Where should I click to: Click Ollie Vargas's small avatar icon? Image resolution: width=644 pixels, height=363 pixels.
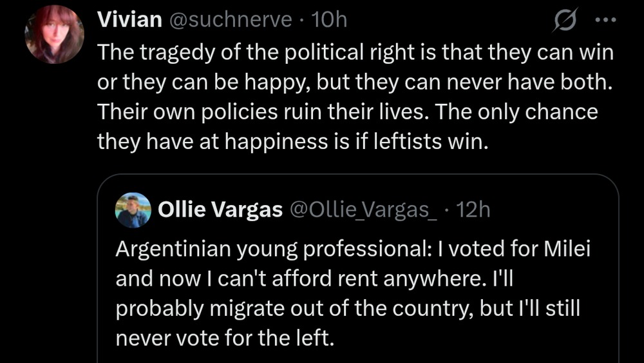(x=133, y=210)
